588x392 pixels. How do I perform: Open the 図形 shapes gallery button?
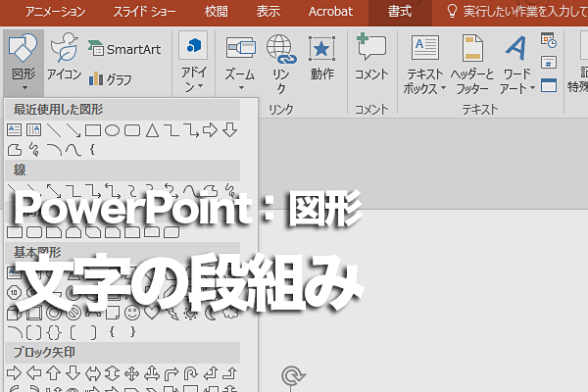pyautogui.click(x=24, y=63)
